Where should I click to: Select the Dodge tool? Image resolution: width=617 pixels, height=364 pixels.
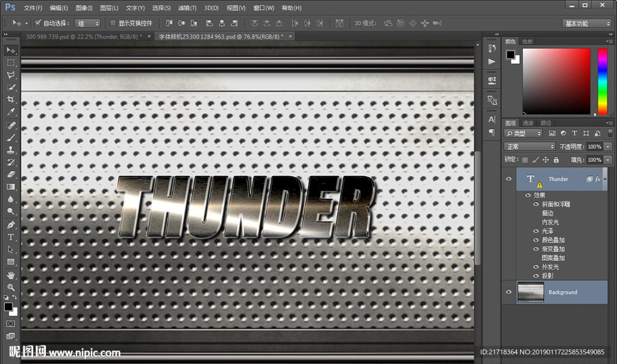coord(11,211)
